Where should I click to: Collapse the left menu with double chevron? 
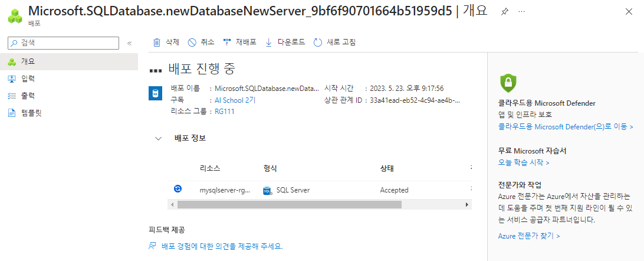coord(129,43)
